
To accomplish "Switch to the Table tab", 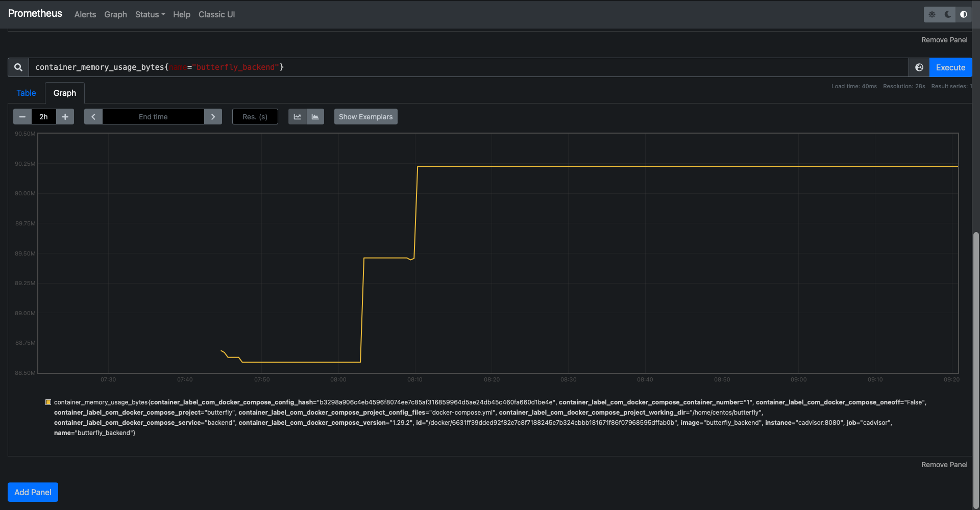I will (26, 93).
